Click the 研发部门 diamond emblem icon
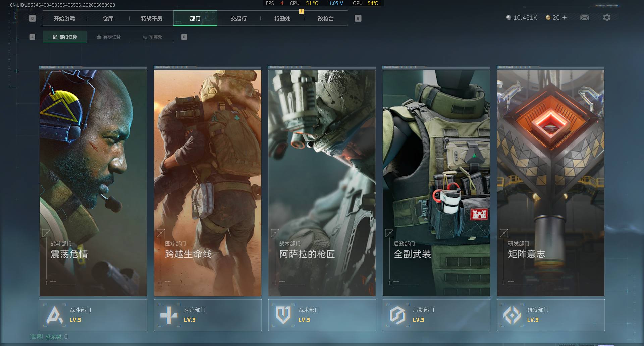Screen dimensions: 644x346 512,315
